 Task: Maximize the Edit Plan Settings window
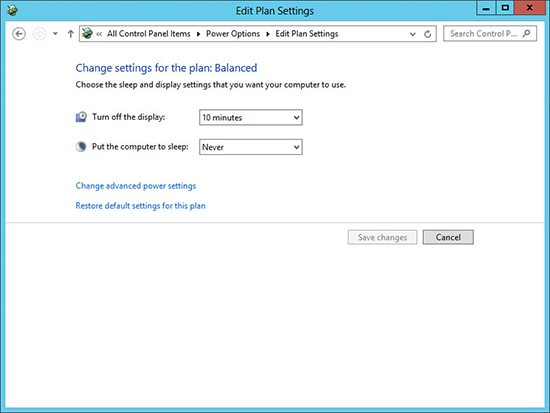point(505,8)
